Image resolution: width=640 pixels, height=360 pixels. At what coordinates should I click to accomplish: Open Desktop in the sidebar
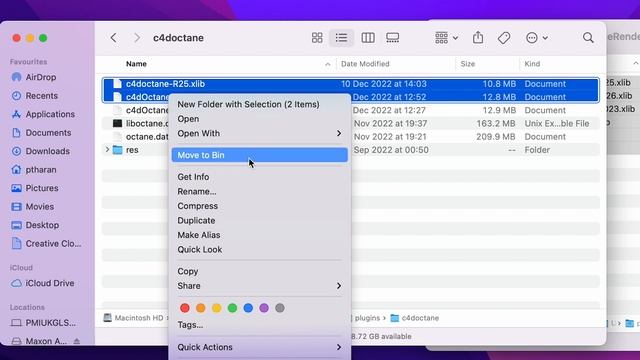pyautogui.click(x=42, y=225)
